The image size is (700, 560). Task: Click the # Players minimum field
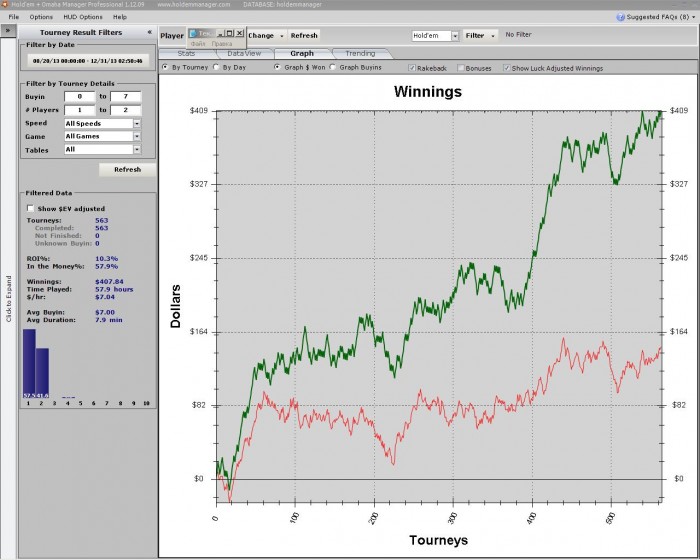[x=80, y=110]
